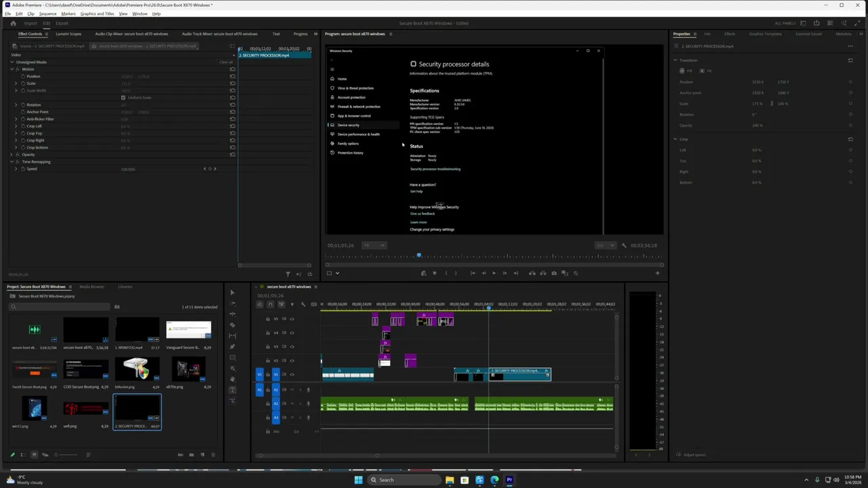This screenshot has height=488, width=868.
Task: Click the Windows Start button
Action: tap(358, 480)
